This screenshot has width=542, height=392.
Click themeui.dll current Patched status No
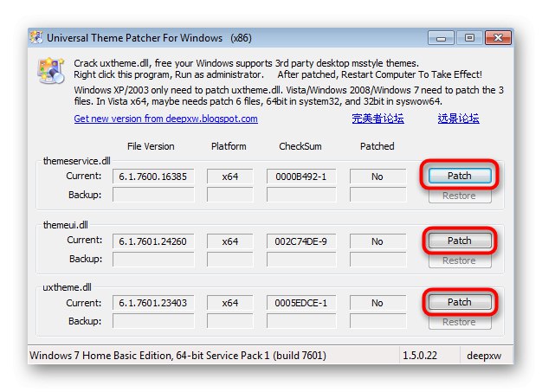377,241
